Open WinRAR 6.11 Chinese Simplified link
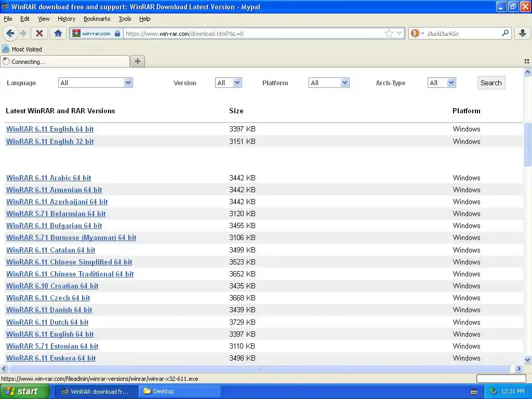Viewport: 532px width, 399px height. point(69,262)
